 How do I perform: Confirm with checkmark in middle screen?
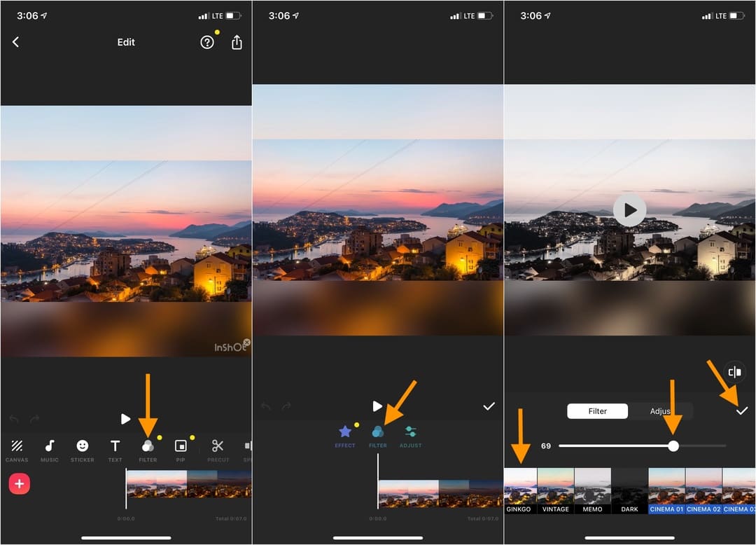point(489,406)
